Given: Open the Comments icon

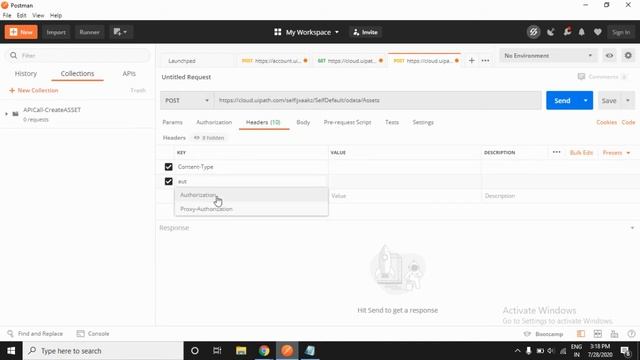Looking at the screenshot, I should (581, 77).
